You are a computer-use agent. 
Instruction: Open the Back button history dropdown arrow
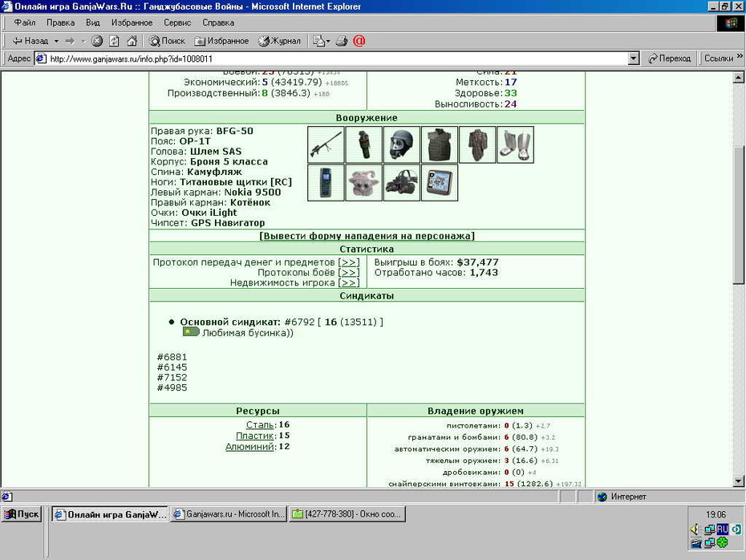56,41
